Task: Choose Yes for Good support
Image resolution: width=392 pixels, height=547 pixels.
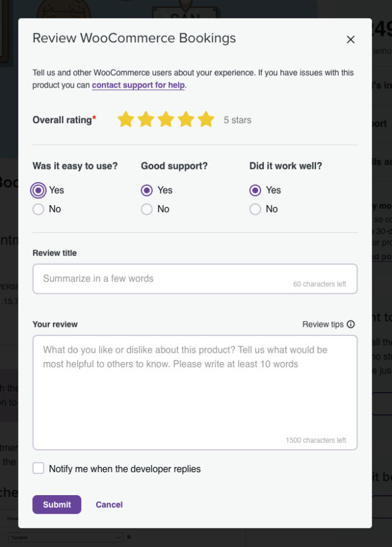Action: pos(147,190)
